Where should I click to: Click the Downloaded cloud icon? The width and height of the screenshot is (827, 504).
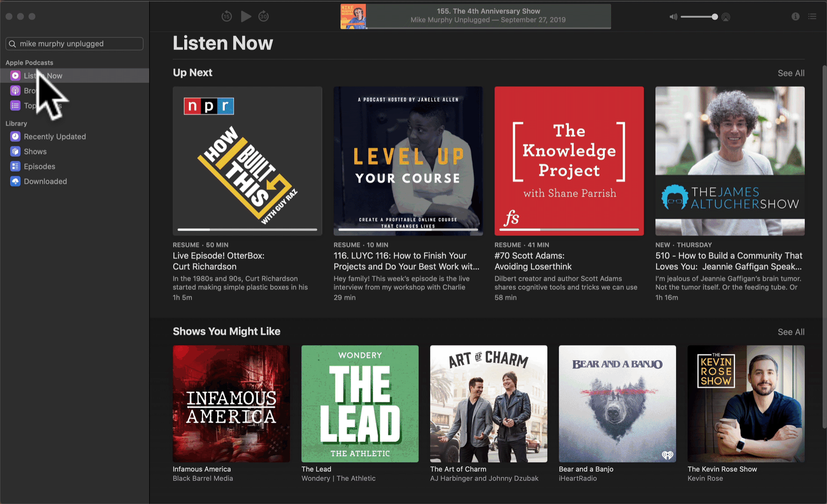(15, 181)
